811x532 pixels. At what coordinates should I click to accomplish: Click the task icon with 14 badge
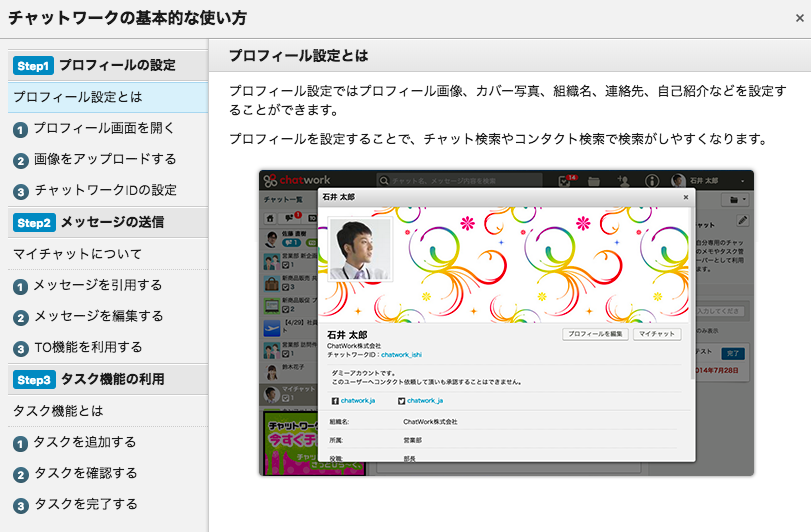[x=567, y=180]
